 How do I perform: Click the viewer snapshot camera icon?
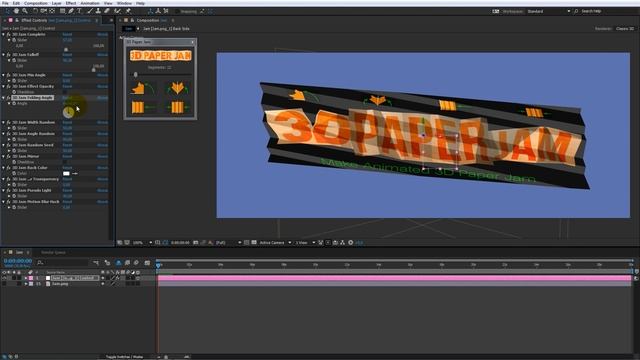tap(196, 242)
